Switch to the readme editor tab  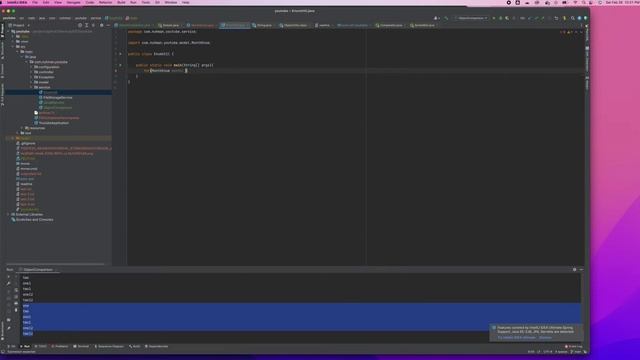(323, 25)
